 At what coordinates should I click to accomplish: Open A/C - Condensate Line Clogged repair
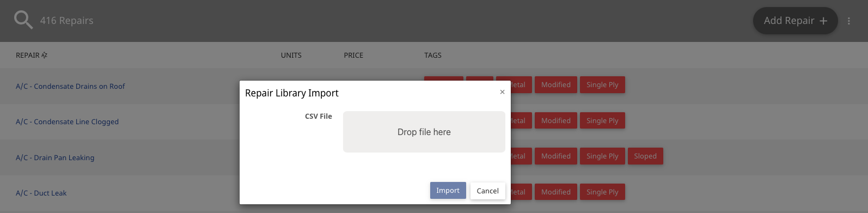[x=67, y=121]
